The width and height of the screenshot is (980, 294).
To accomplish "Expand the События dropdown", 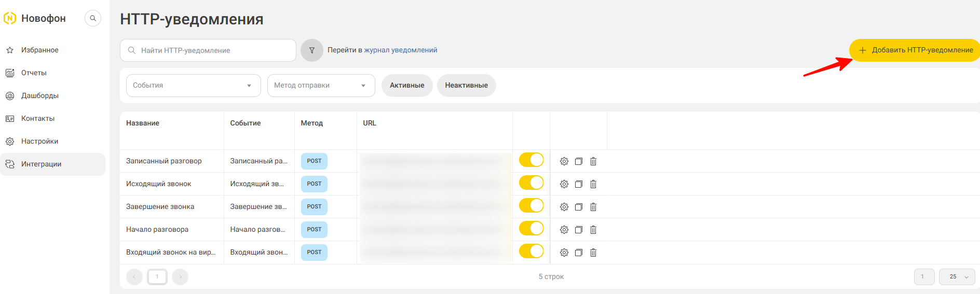I will 194,86.
